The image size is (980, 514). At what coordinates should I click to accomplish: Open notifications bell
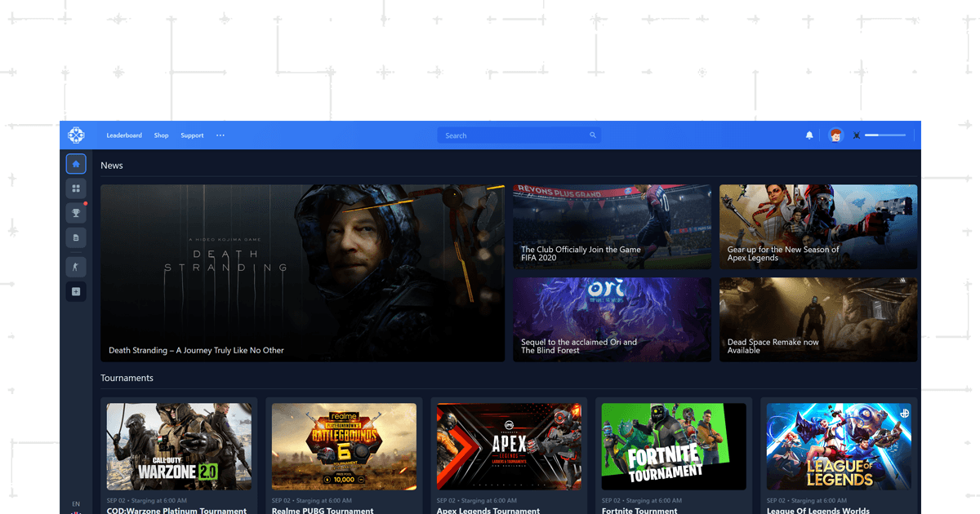[809, 135]
